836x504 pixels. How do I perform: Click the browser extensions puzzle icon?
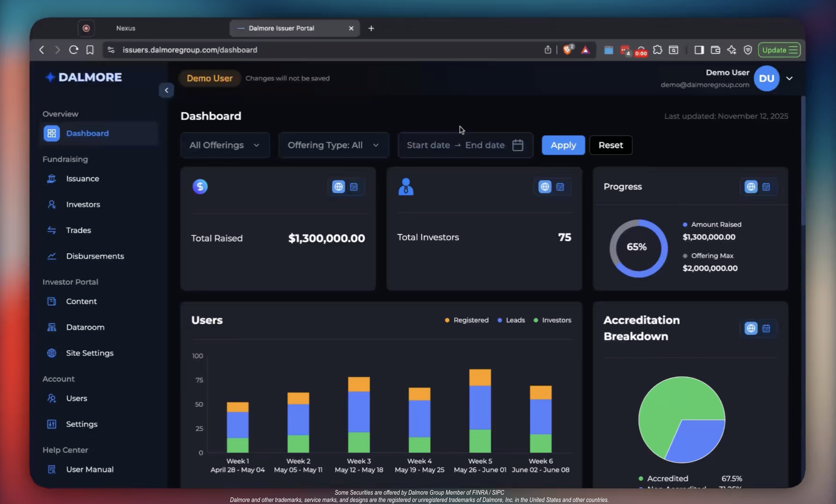click(657, 50)
